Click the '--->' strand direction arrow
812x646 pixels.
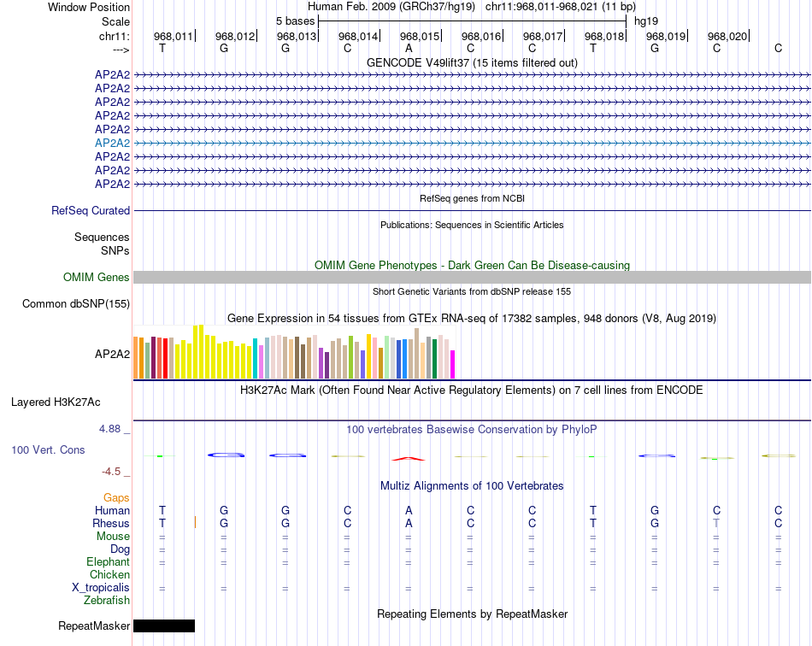[x=121, y=50]
